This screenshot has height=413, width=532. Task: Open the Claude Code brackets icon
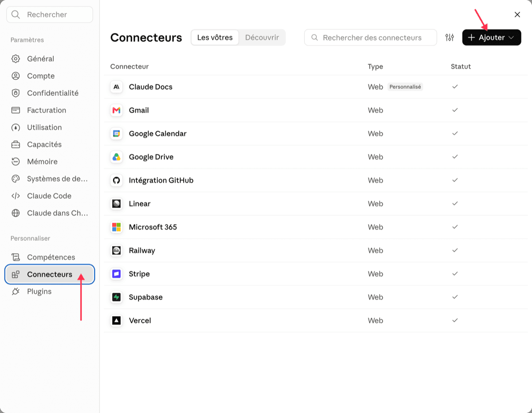(16, 196)
